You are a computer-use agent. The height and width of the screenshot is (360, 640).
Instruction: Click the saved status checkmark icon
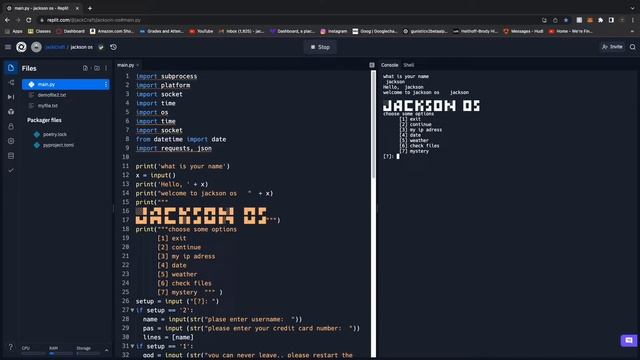tap(101, 47)
